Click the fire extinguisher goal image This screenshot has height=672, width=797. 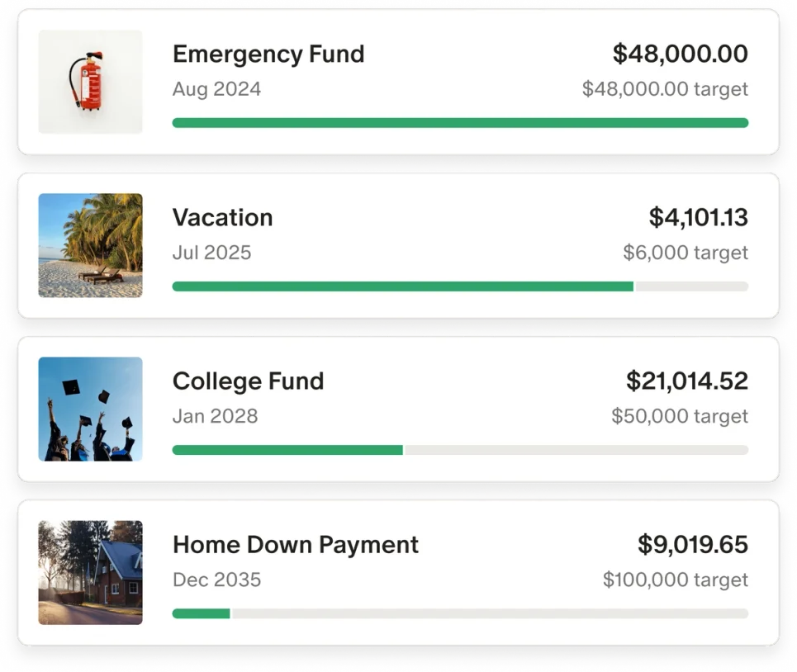[90, 81]
